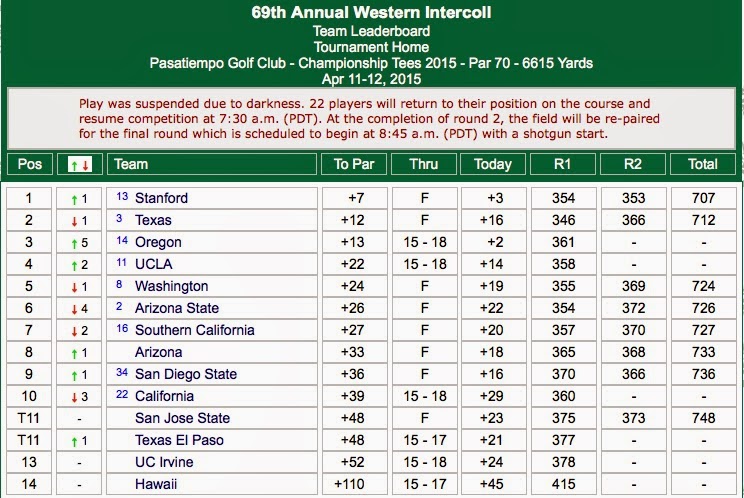Sort by the To Par column header
The height and width of the screenshot is (498, 744).
354,164
